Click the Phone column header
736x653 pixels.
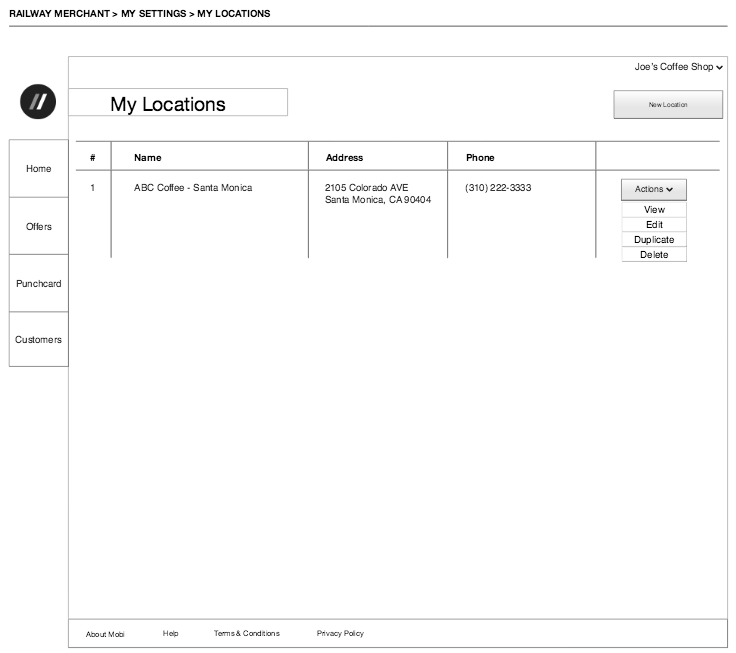coord(479,158)
